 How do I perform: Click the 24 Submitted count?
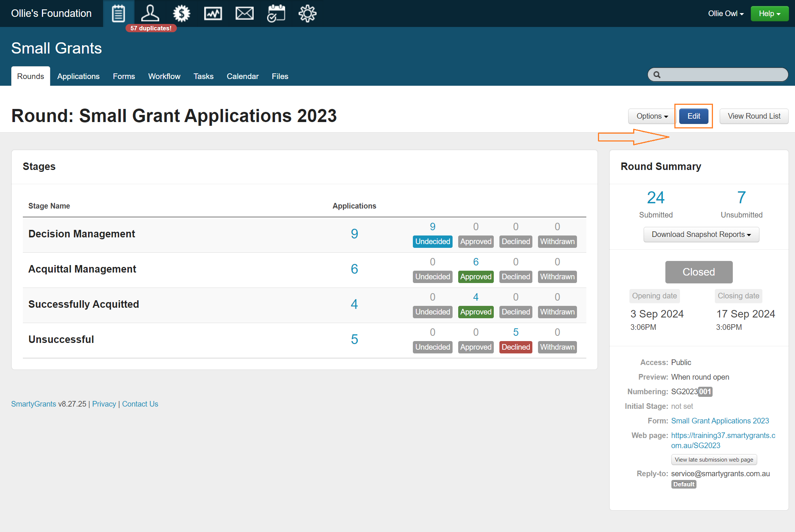coord(656,198)
